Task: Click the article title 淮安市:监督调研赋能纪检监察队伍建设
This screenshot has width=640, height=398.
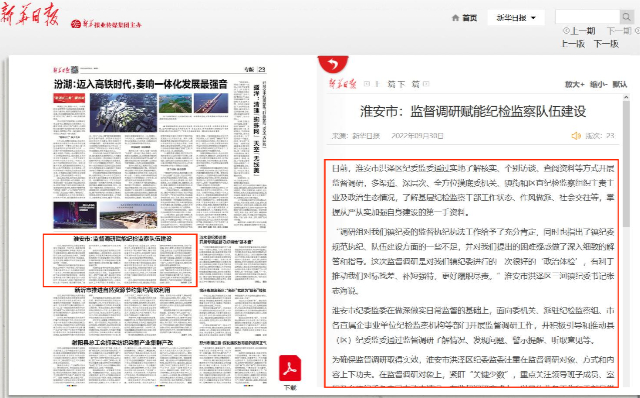Action: pos(473,111)
